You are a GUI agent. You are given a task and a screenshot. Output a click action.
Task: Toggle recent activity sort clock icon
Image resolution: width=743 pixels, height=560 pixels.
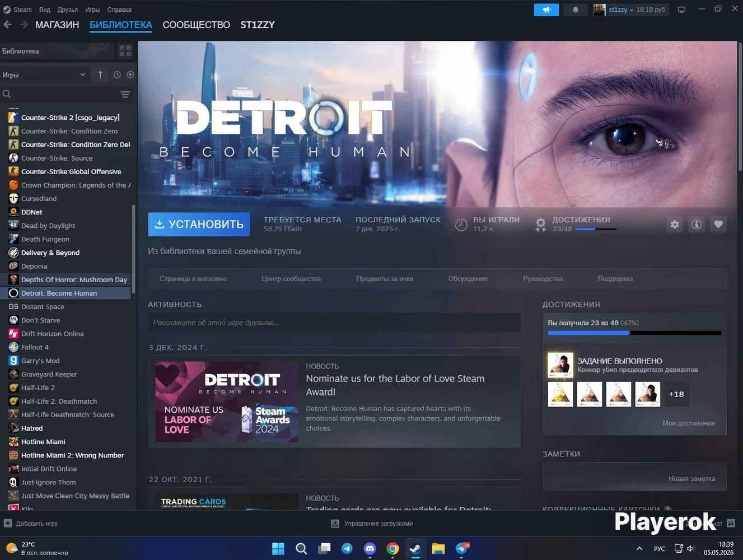[117, 74]
